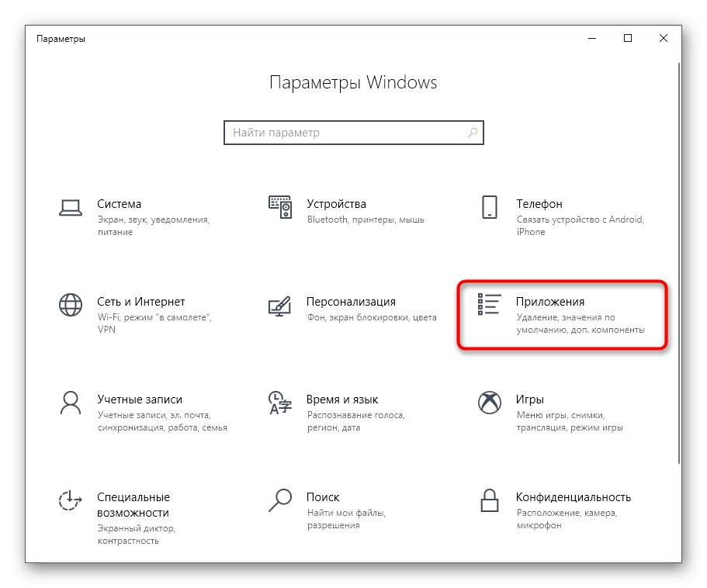
Task: Click 'Найти мои файлы, разрешения' description
Action: 346,519
